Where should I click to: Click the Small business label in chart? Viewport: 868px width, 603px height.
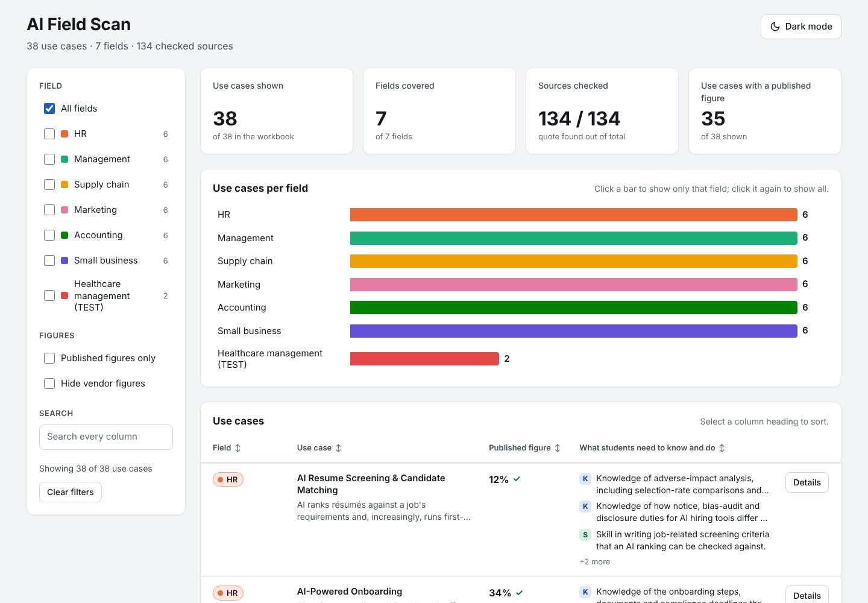250,331
